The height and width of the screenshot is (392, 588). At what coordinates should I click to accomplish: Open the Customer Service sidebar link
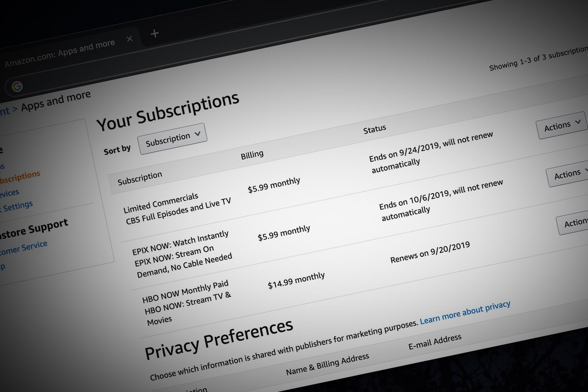(x=23, y=248)
